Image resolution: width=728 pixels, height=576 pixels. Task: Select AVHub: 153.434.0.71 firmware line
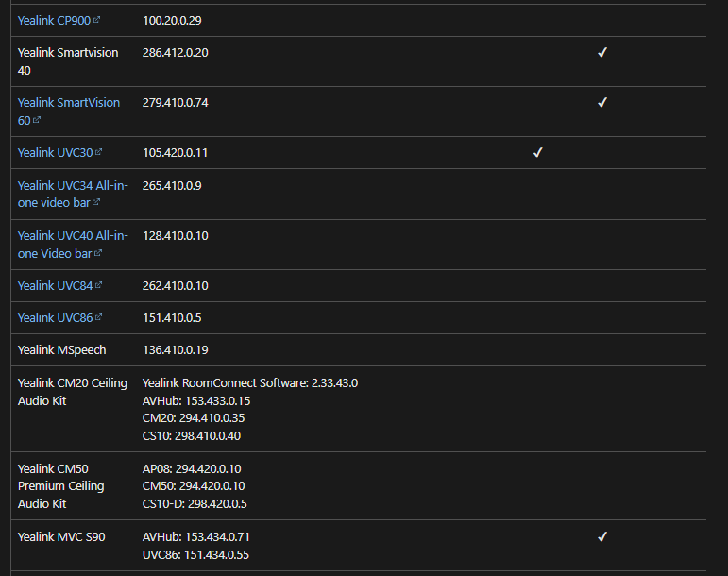(x=196, y=537)
